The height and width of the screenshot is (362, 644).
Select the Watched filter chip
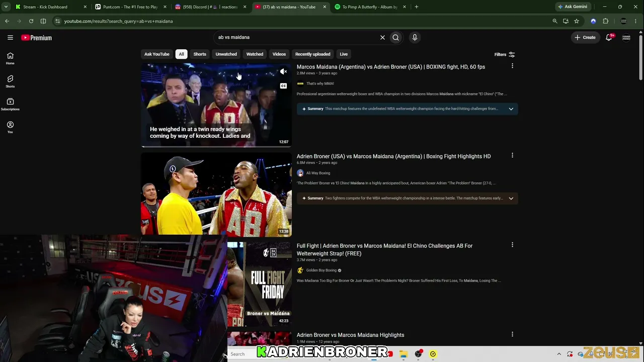[x=255, y=54]
